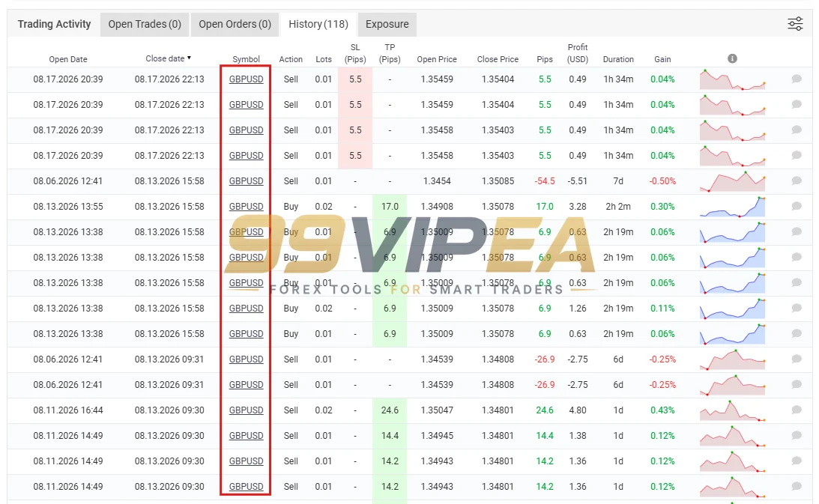Select the Trading Activity tab
Viewport: 819px width, 504px height.
point(54,24)
